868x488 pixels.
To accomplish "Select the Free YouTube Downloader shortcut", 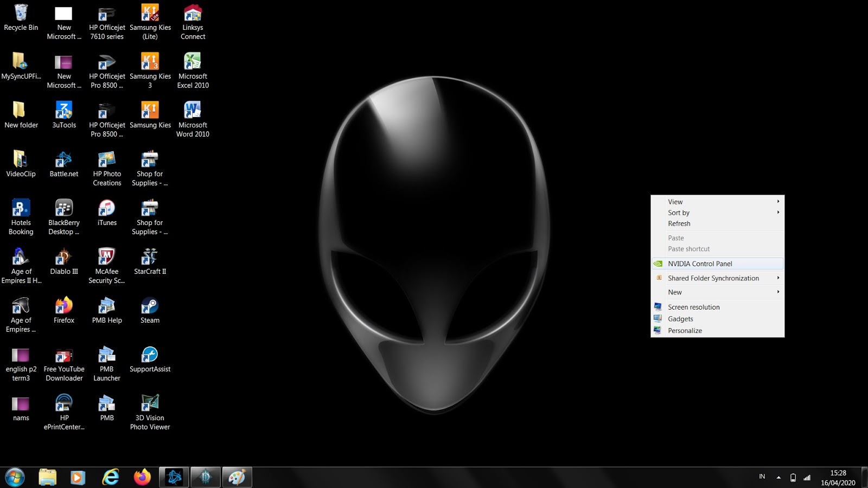I will [64, 363].
